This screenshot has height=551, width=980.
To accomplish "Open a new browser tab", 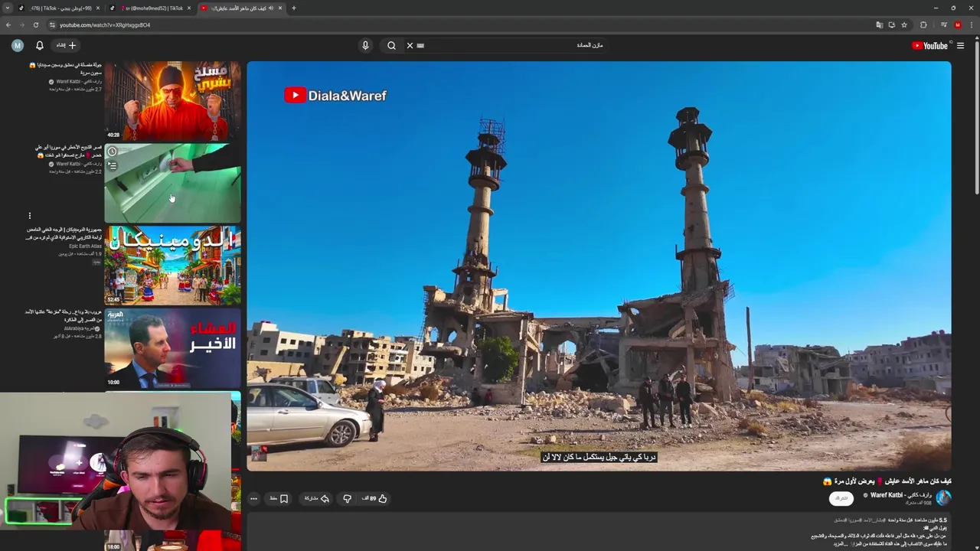I will [294, 8].
